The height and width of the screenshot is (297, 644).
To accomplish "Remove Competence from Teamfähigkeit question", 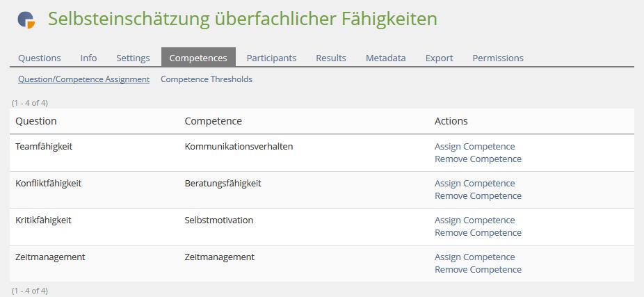I will pos(478,159).
